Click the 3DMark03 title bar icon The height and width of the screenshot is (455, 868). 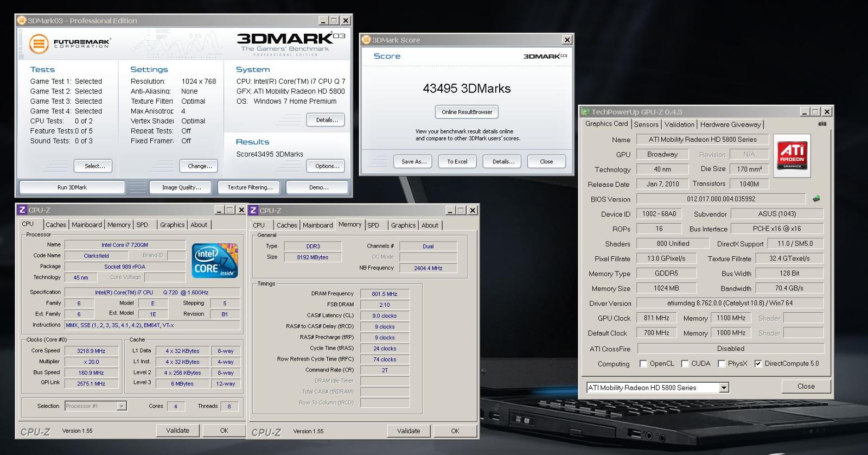click(x=22, y=21)
